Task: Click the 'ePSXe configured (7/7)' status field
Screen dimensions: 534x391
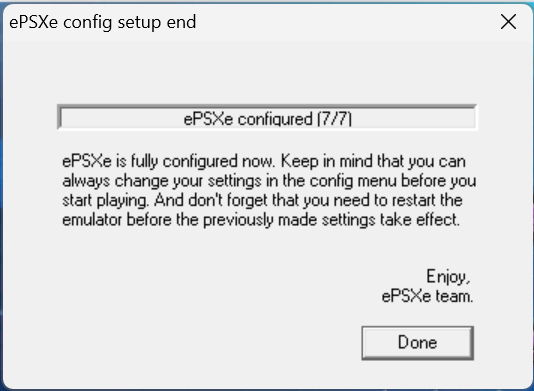Action: point(267,118)
